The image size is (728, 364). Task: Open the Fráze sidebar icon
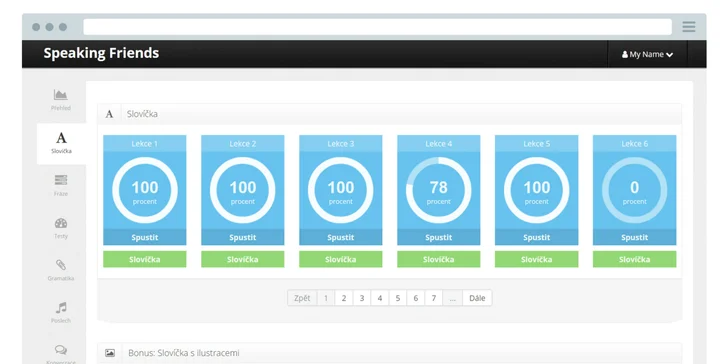[61, 180]
